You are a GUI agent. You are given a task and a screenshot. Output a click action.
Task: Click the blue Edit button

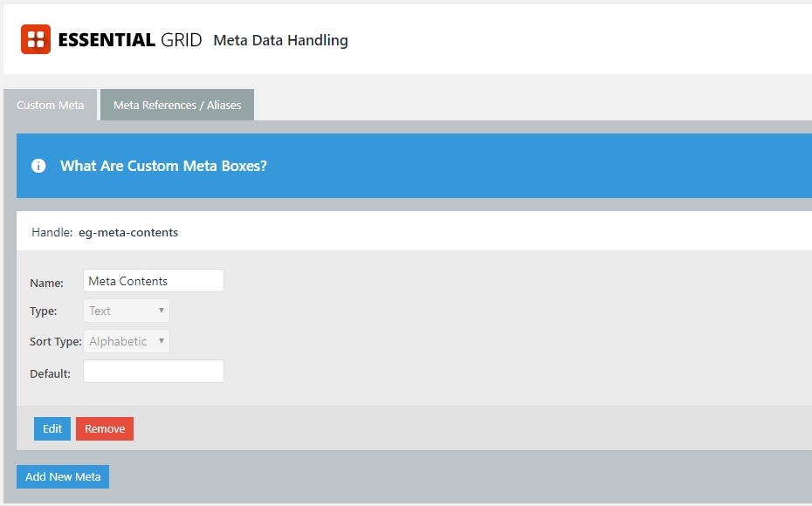(x=52, y=429)
